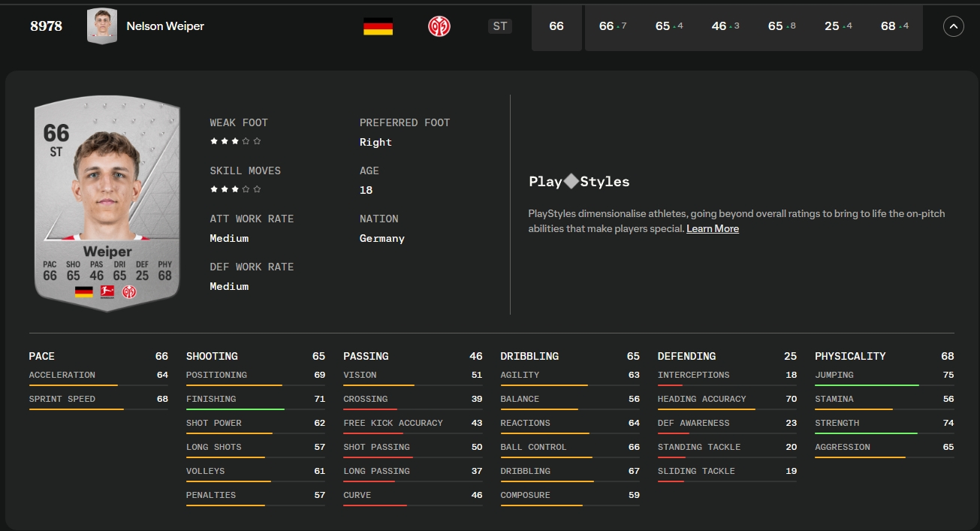Viewport: 980px width, 531px height.
Task: Click the Long Shots label
Action: coord(214,447)
